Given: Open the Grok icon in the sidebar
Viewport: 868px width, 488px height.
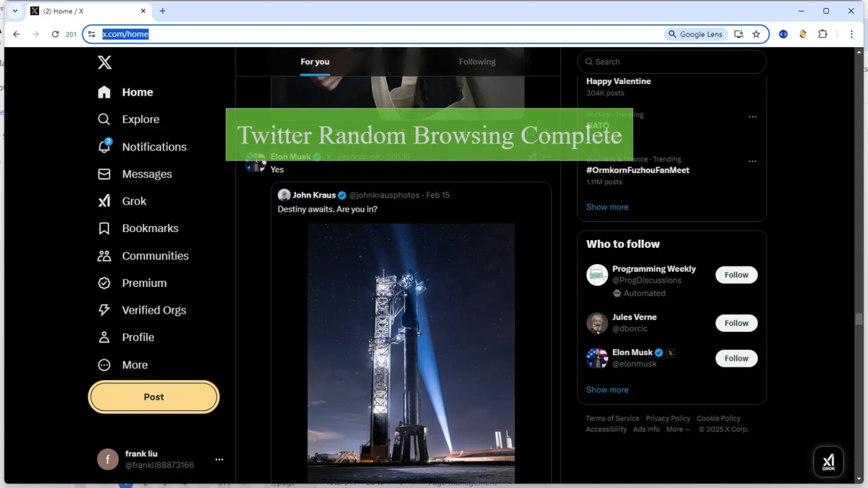Looking at the screenshot, I should (x=104, y=201).
